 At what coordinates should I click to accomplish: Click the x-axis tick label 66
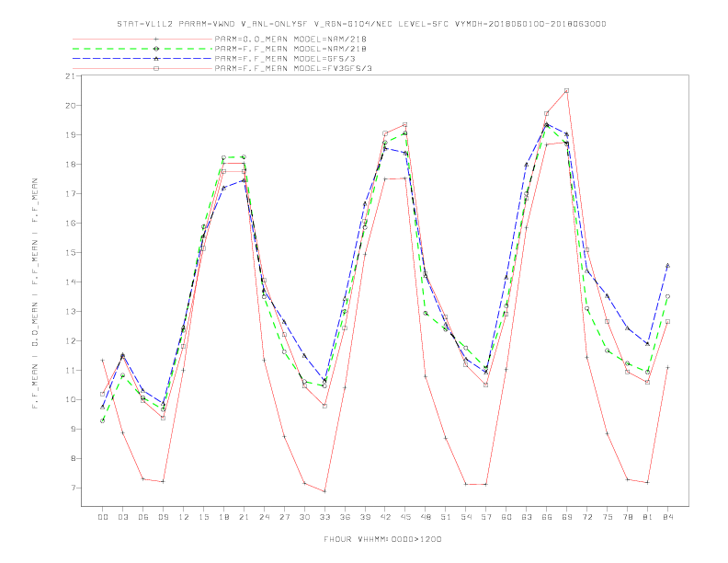click(547, 517)
